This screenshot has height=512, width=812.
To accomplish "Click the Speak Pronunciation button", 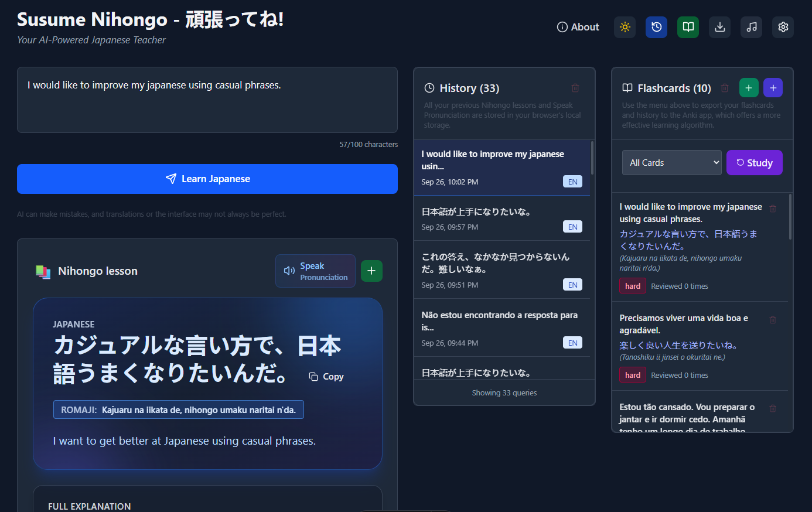I will 315,271.
